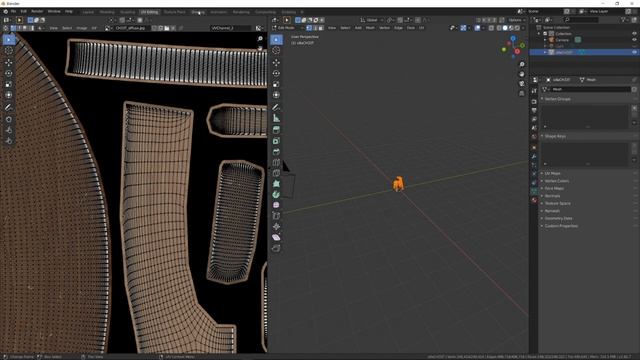Click the navigation axis gizmo
Screen dimensions: 640x360
(513, 47)
